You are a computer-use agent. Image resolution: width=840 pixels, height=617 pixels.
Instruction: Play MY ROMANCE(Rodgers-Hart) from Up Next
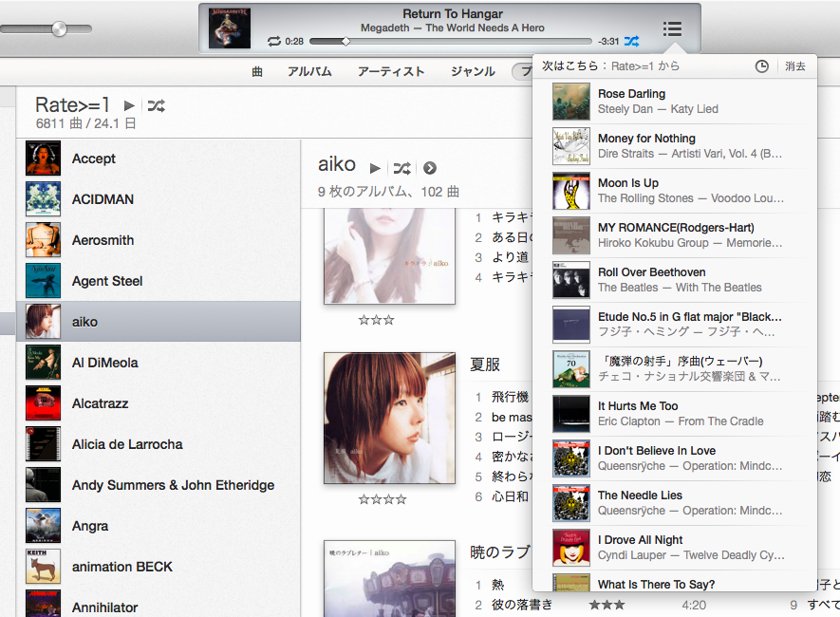(675, 235)
